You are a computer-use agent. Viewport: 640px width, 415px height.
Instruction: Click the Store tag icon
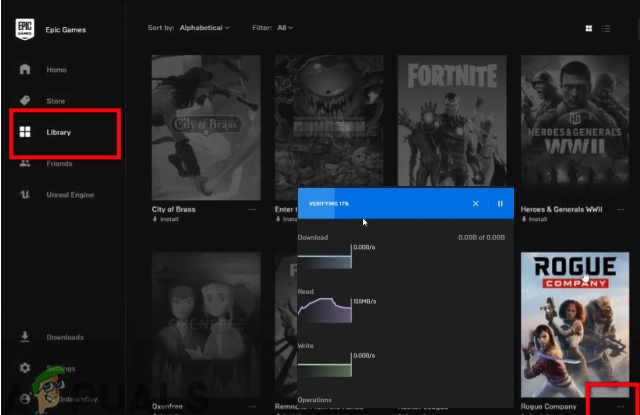click(25, 100)
